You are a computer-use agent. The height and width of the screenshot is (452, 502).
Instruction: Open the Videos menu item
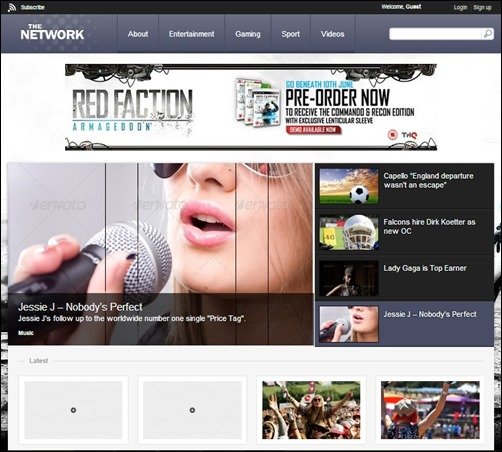pos(332,34)
